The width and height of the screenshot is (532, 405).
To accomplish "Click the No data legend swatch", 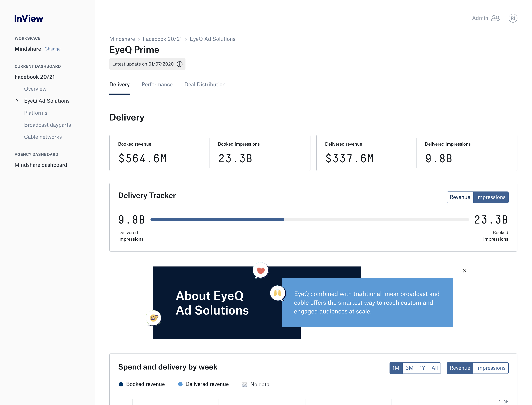I will pyautogui.click(x=244, y=384).
